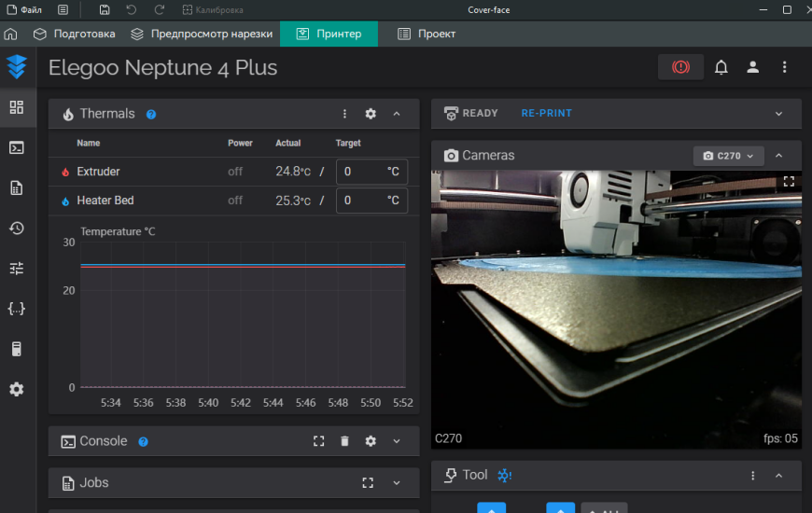This screenshot has width=812, height=513.
Task: Expand the Jobs panel
Action: (x=397, y=483)
